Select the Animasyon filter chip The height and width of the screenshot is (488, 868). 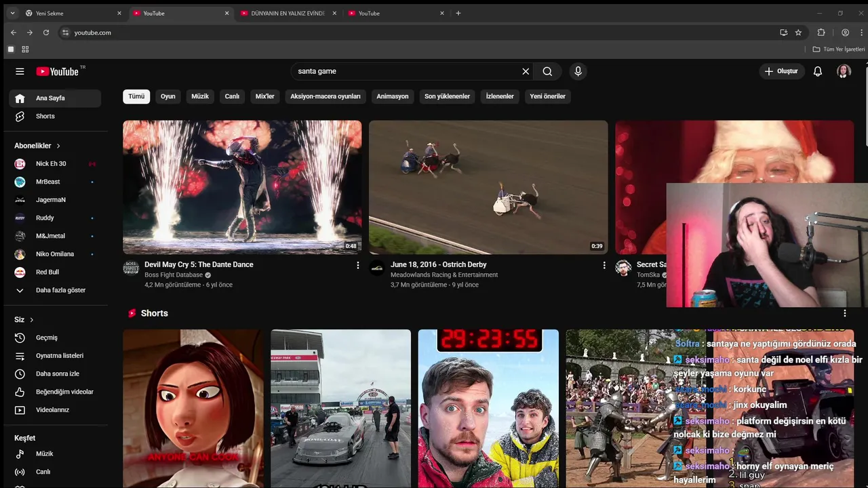coord(393,96)
